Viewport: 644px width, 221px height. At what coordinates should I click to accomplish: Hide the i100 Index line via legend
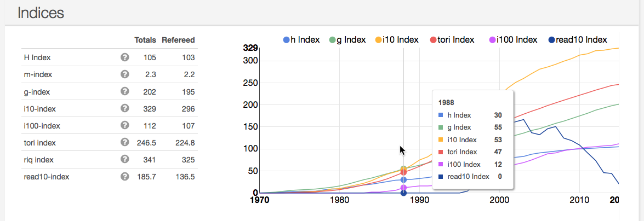pyautogui.click(x=513, y=39)
